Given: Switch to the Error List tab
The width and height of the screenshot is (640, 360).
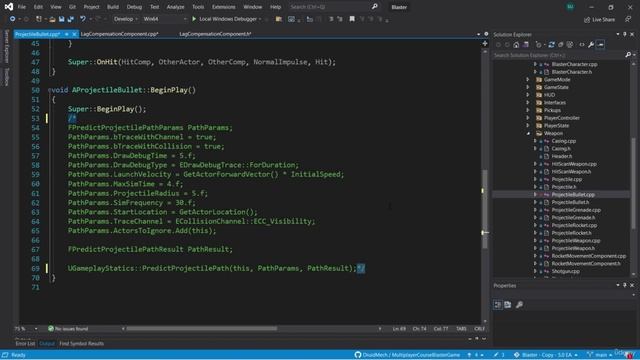Looking at the screenshot, I should coord(25,344).
